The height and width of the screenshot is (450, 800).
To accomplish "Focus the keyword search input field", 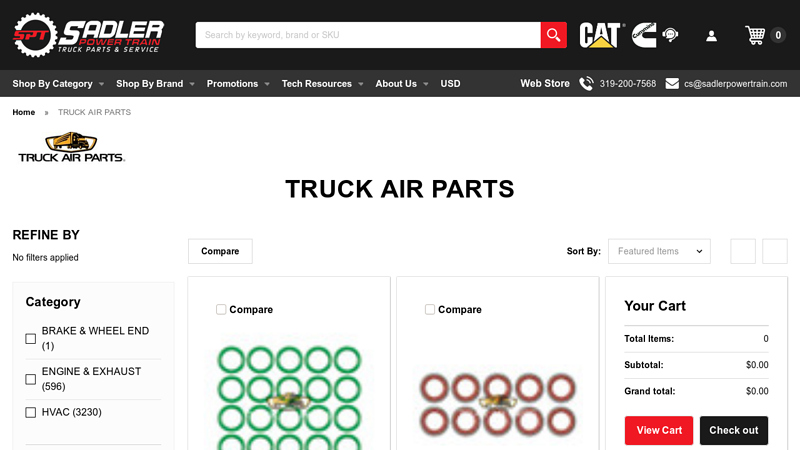I will pos(368,35).
